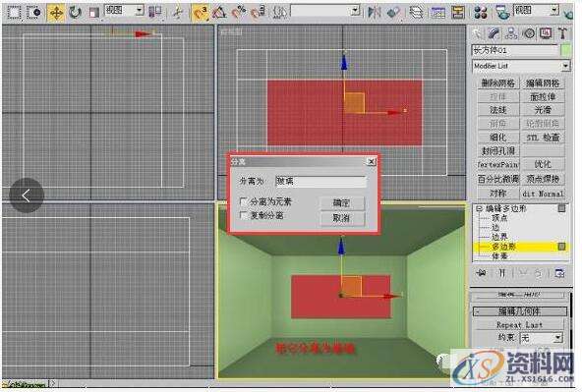Click the Pin Stack icon
This screenshot has height=392, width=582.
(482, 273)
